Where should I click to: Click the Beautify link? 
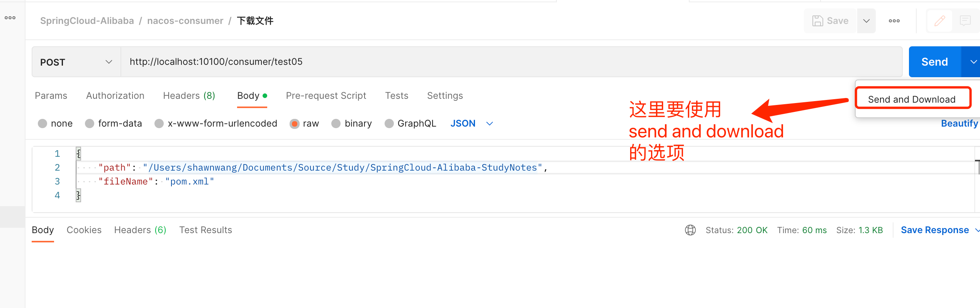click(x=959, y=124)
